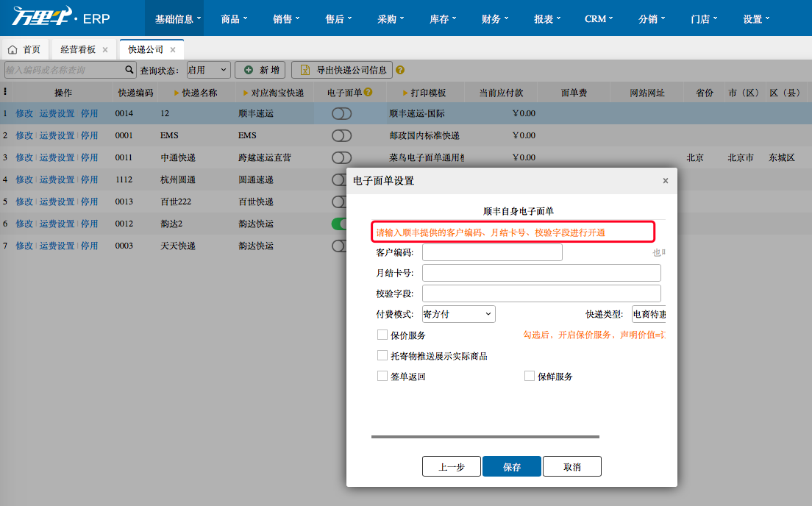Viewport: 812px width, 506px height.
Task: Expand the 销售 menu
Action: (x=286, y=19)
